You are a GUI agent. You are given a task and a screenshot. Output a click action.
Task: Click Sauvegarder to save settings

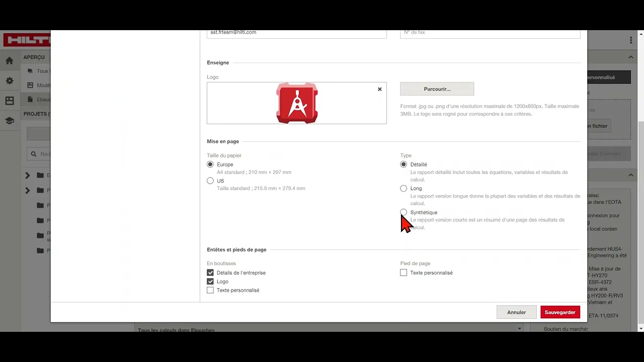[x=560, y=312]
